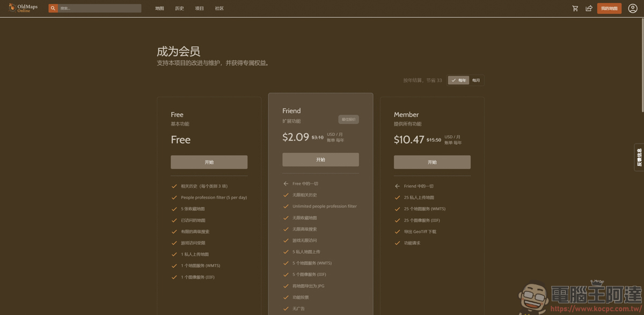Open the 地图 menu item

click(159, 9)
